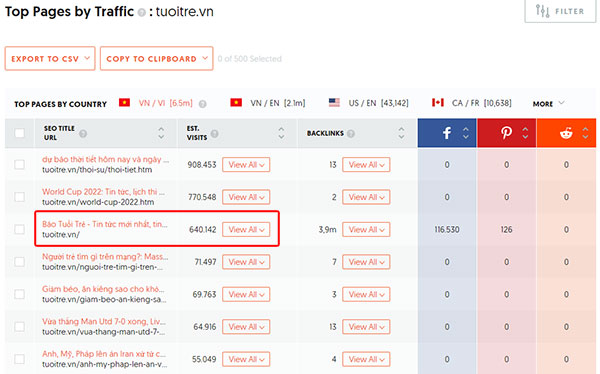Click the Backlinks help icon

click(351, 134)
